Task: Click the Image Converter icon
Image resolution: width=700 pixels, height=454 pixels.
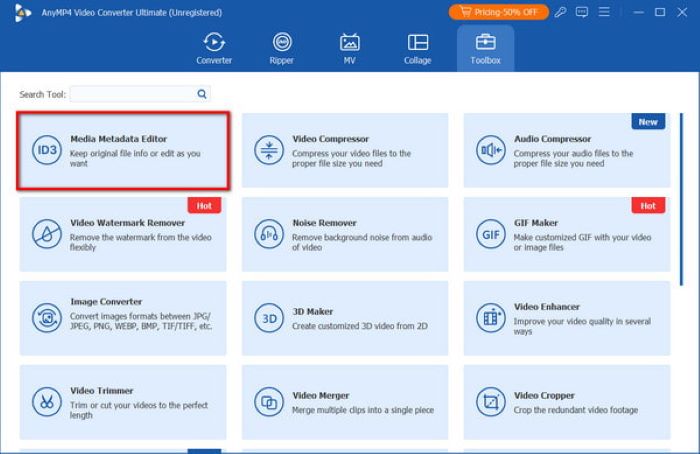Action: (47, 318)
